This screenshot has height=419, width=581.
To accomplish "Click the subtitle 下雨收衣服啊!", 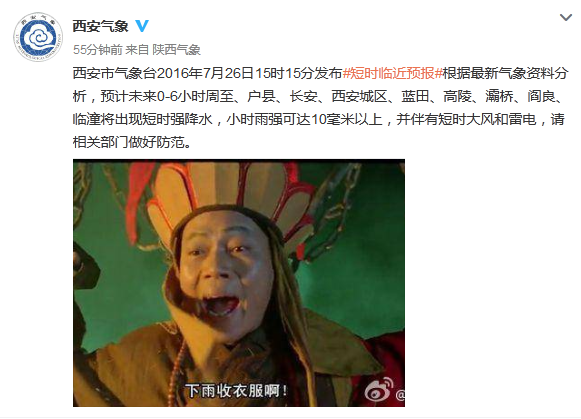I will [236, 391].
